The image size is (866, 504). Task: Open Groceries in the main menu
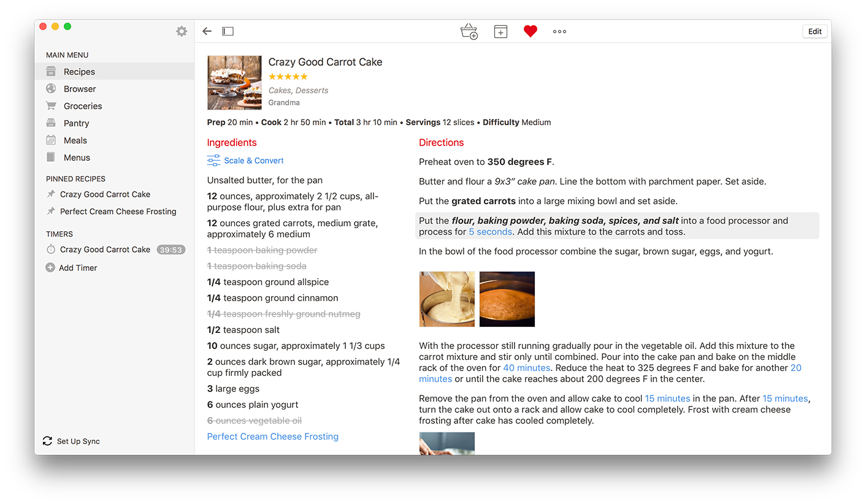coord(83,106)
